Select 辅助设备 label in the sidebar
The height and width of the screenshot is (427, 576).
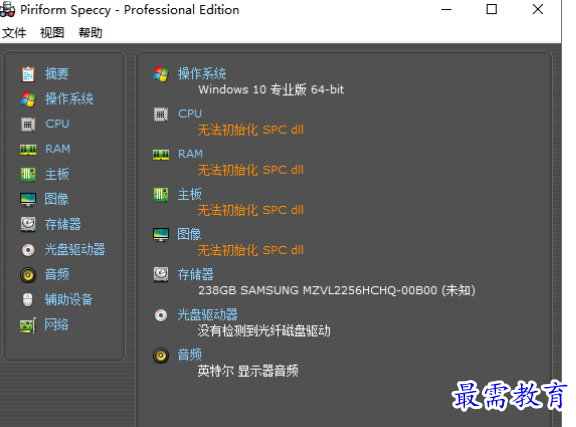click(69, 299)
